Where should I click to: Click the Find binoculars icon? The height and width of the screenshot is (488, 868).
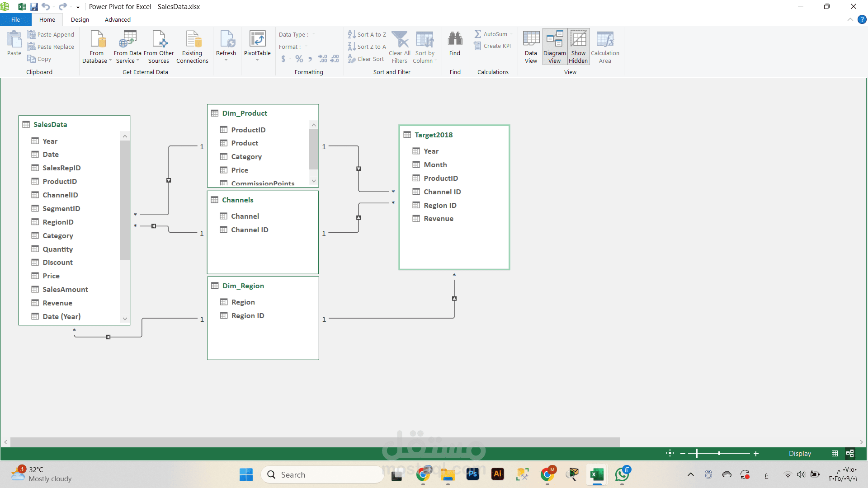455,39
